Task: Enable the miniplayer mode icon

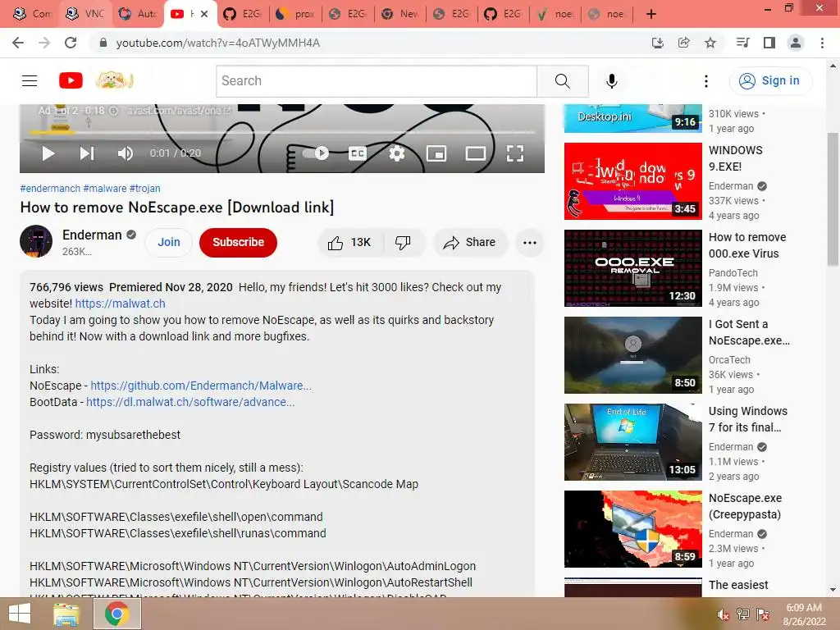Action: (x=436, y=153)
